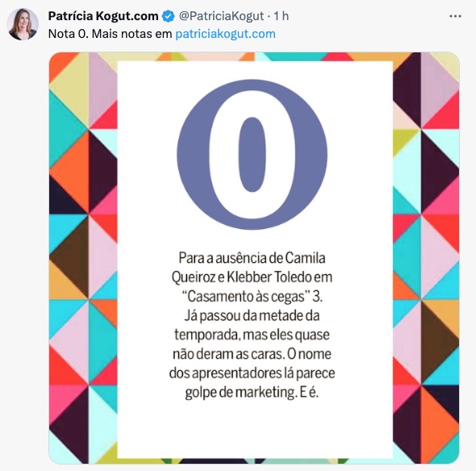
Task: Click the "Patrícia Kogut.com" display name
Action: 103,16
